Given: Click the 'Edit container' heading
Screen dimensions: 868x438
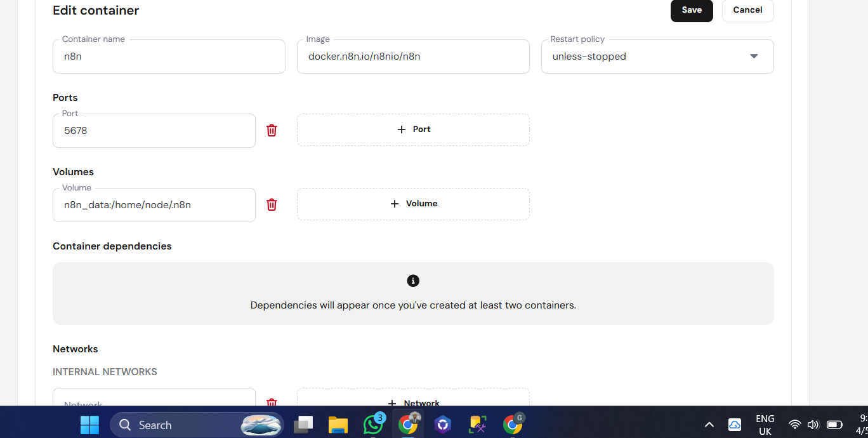Looking at the screenshot, I should click(96, 10).
